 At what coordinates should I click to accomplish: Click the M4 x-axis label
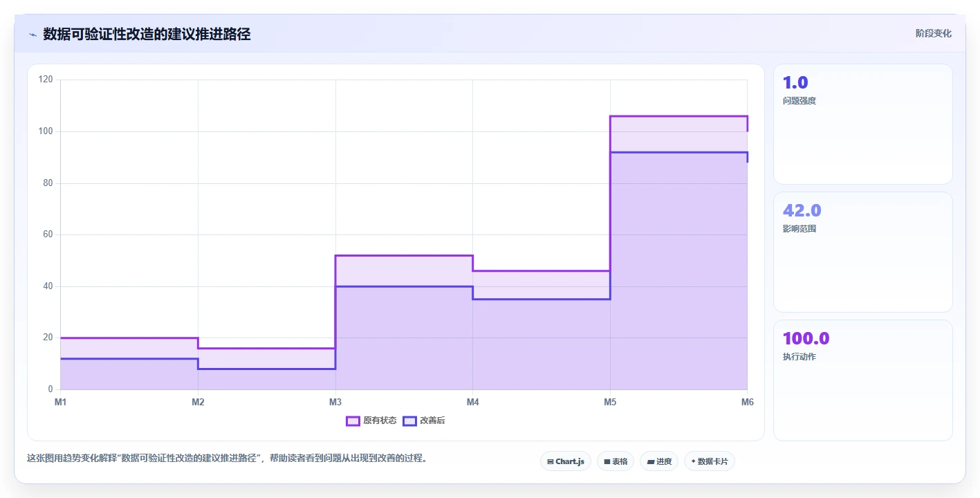[x=472, y=402]
